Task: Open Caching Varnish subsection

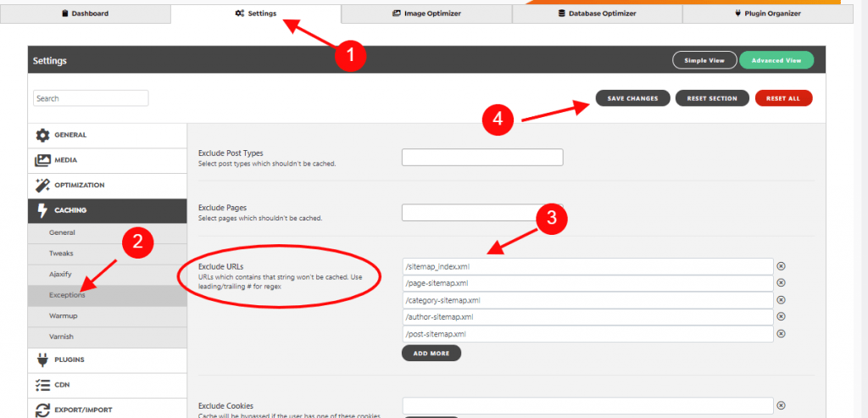Action: click(x=108, y=337)
